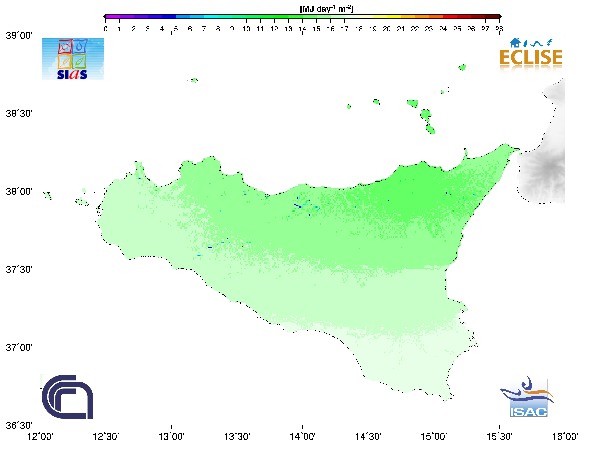Screen dimensions: 600x450
Task: Click the 37°30' latitude label
Action: coord(19,269)
